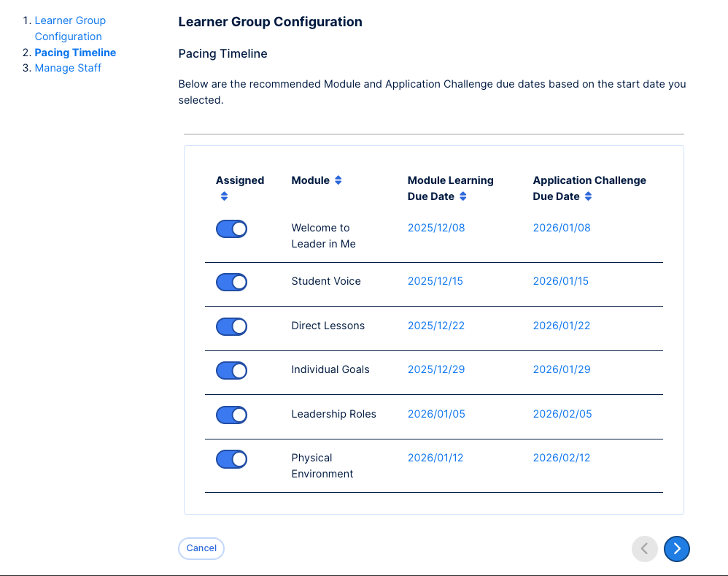Select the Direct Lessons module name
The image size is (728, 576).
[x=328, y=326]
